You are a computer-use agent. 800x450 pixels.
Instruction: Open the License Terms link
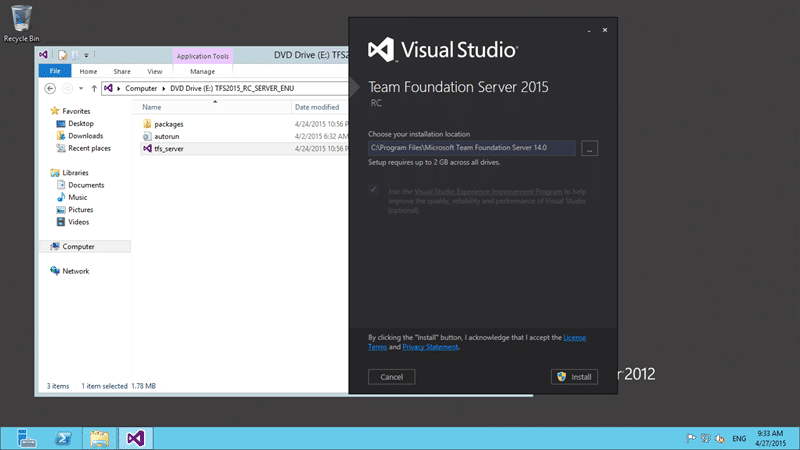574,338
